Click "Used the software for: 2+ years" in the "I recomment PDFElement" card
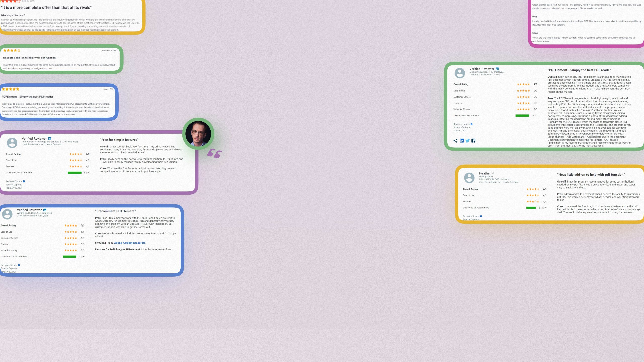The width and height of the screenshot is (644, 362). click(x=32, y=216)
